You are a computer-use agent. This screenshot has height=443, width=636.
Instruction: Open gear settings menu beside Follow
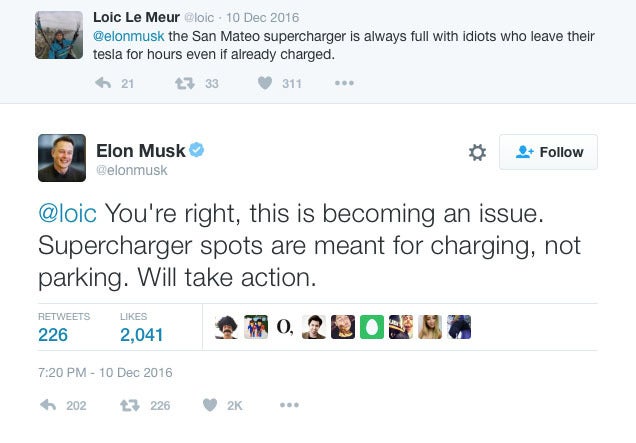[477, 153]
